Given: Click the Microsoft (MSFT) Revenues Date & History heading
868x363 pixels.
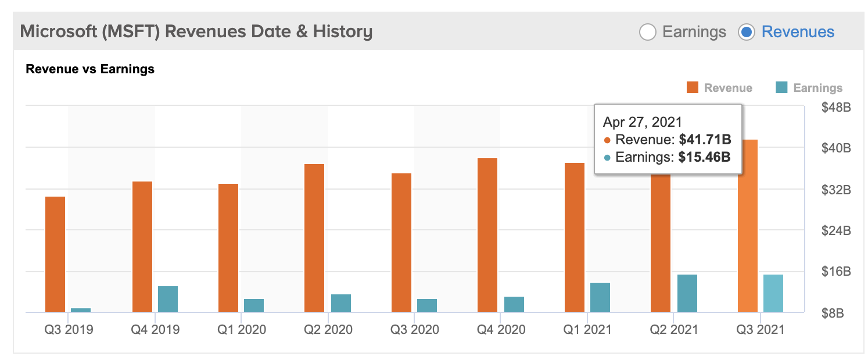Looking at the screenshot, I should [x=196, y=31].
